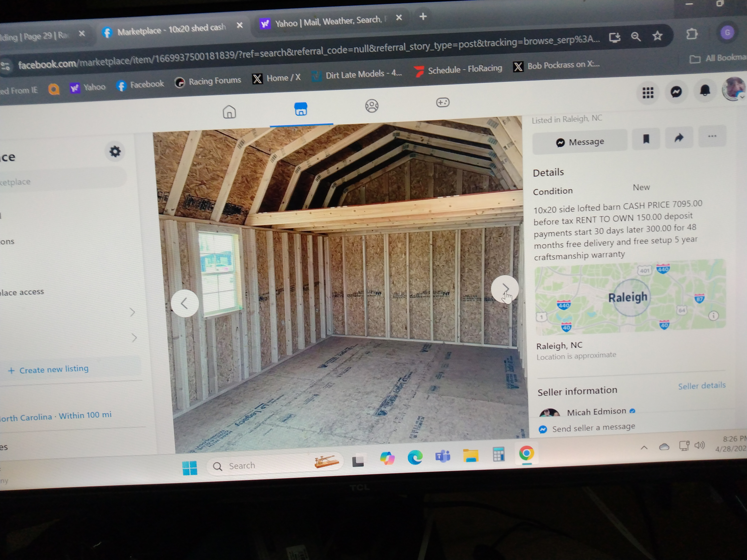Open listing more options ellipsis
Image resolution: width=747 pixels, height=560 pixels.
[x=712, y=136]
